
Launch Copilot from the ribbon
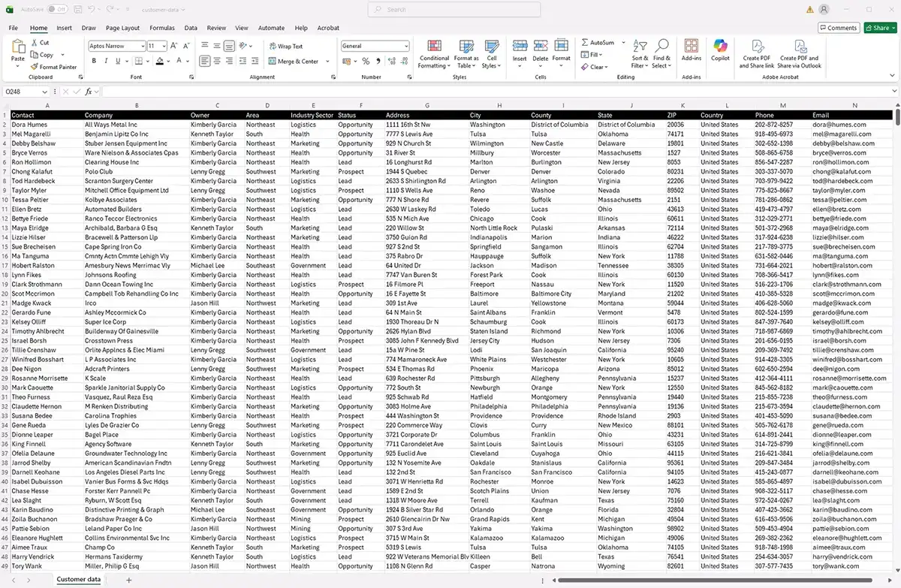coord(720,50)
